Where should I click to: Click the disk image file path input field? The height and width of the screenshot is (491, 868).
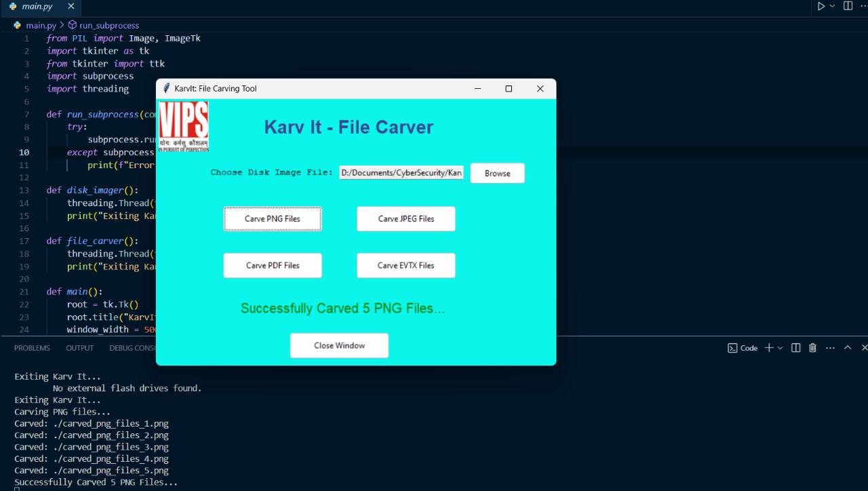401,172
